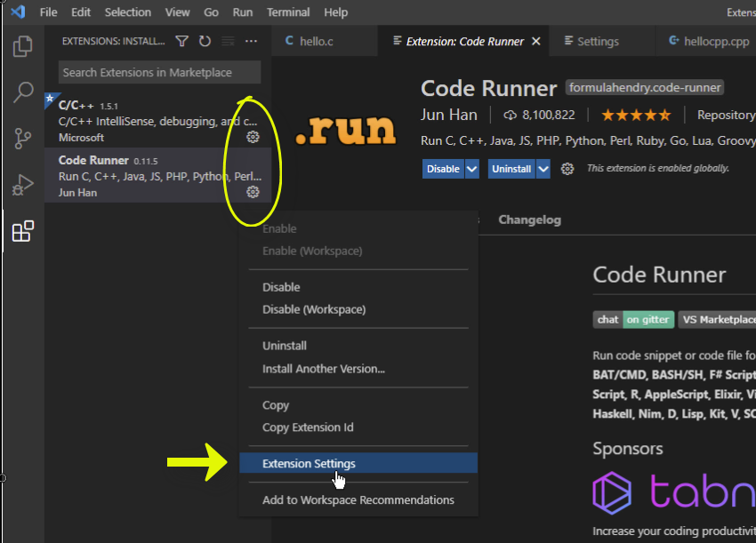Viewport: 756px width, 543px height.
Task: Select the C/C++ extension entry
Action: (157, 120)
